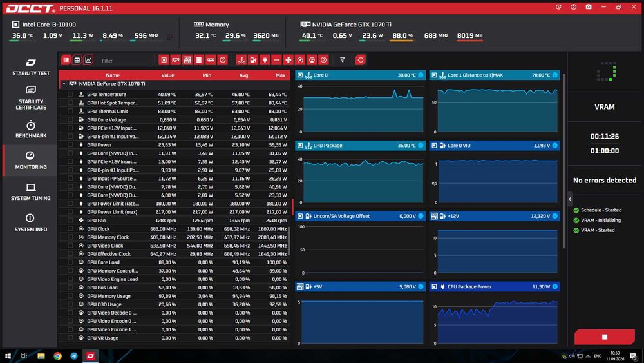This screenshot has width=644, height=363.
Task: Toggle the power plug sensor filter
Action: (x=265, y=60)
